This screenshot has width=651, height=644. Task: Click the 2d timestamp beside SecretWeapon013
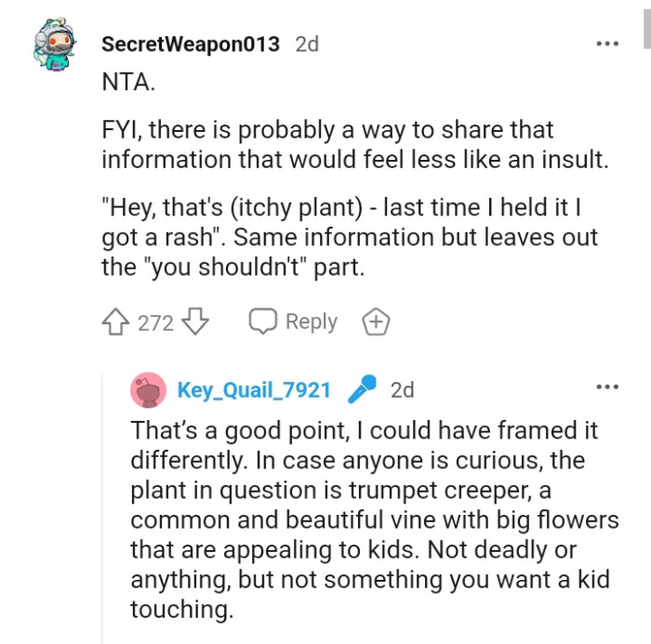click(x=306, y=44)
